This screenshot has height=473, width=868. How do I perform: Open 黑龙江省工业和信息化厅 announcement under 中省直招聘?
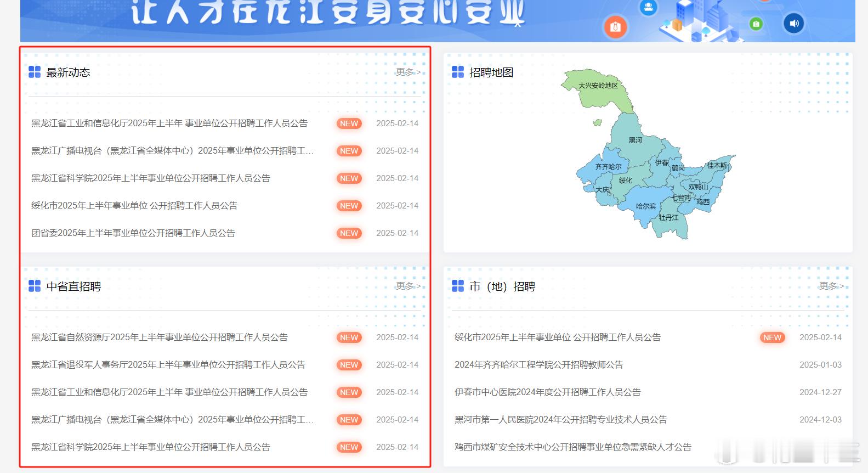point(169,392)
